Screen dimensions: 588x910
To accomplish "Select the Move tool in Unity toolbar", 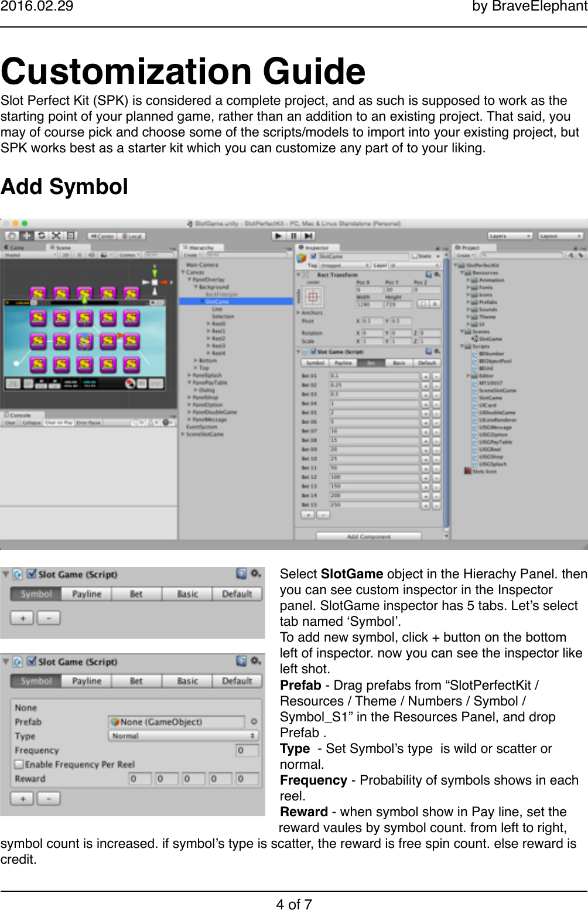I will tap(27, 236).
